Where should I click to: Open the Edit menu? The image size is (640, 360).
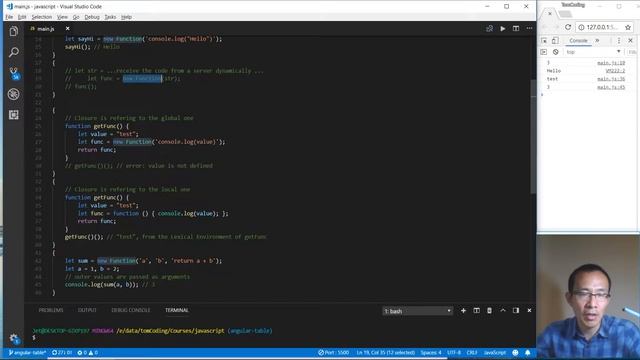pyautogui.click(x=22, y=17)
